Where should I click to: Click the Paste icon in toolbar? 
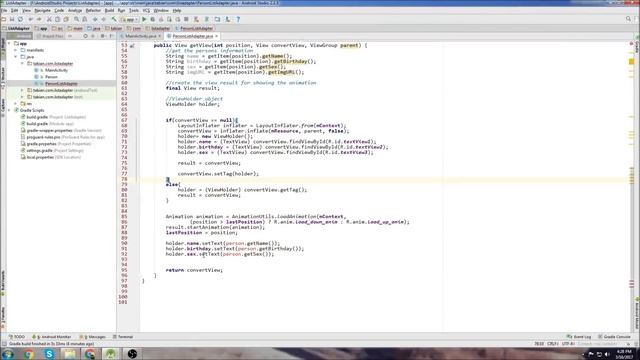tap(66, 19)
